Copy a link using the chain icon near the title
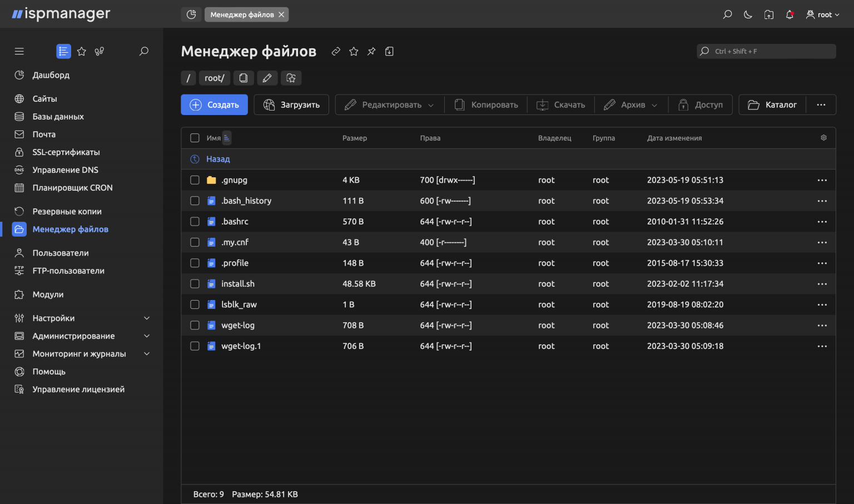Screen dimensions: 854x504 (x=336, y=51)
